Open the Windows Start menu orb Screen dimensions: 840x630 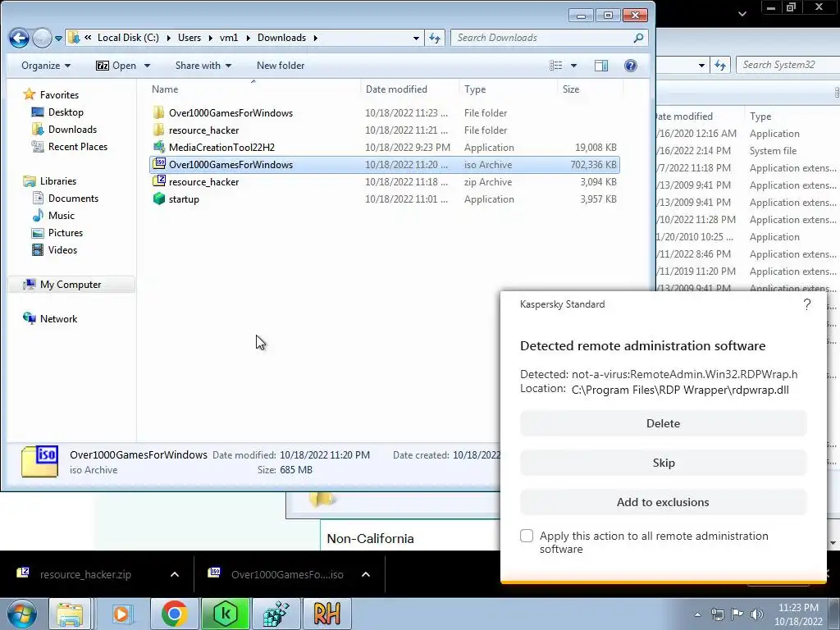tap(21, 614)
